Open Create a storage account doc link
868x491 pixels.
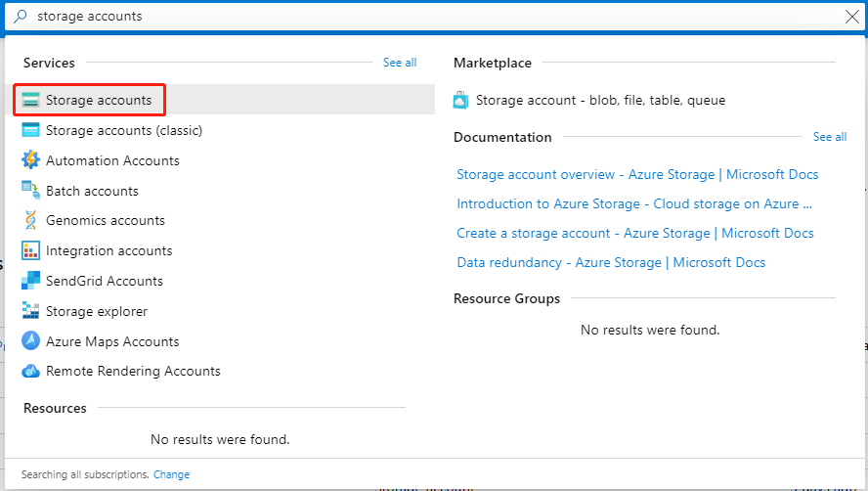tap(634, 233)
